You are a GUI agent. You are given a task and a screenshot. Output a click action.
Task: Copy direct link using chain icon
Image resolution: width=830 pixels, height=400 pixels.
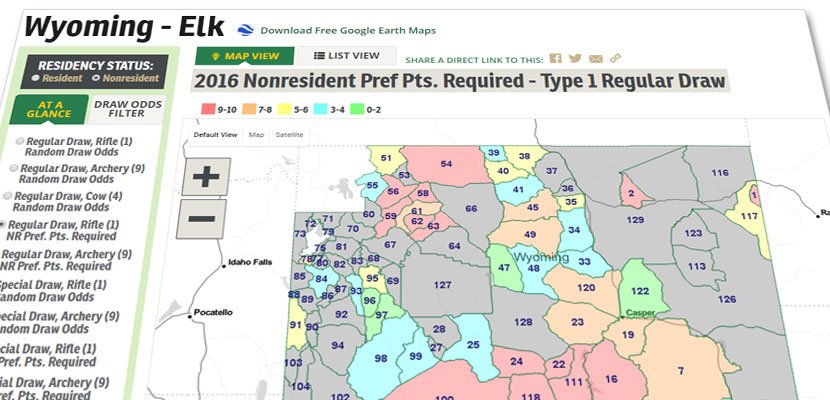coord(615,58)
